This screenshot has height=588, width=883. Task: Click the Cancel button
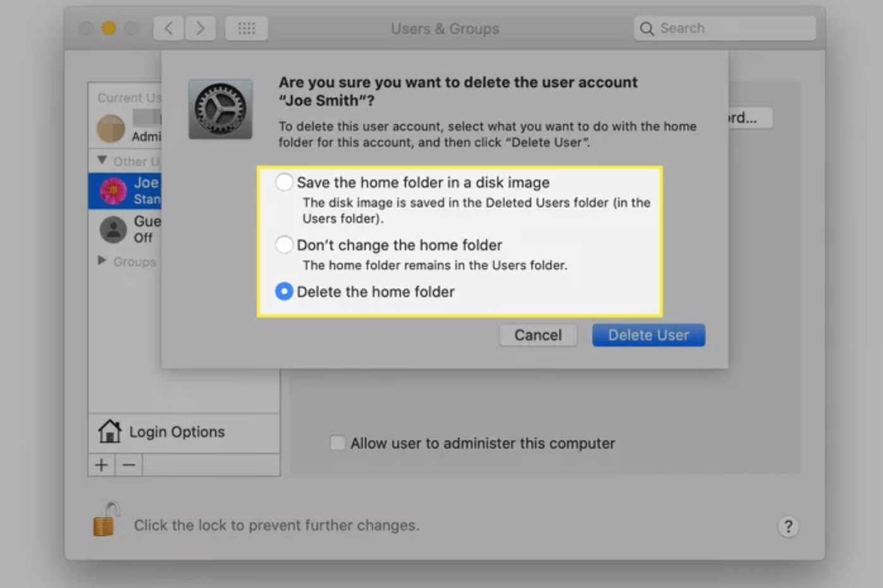pyautogui.click(x=537, y=335)
